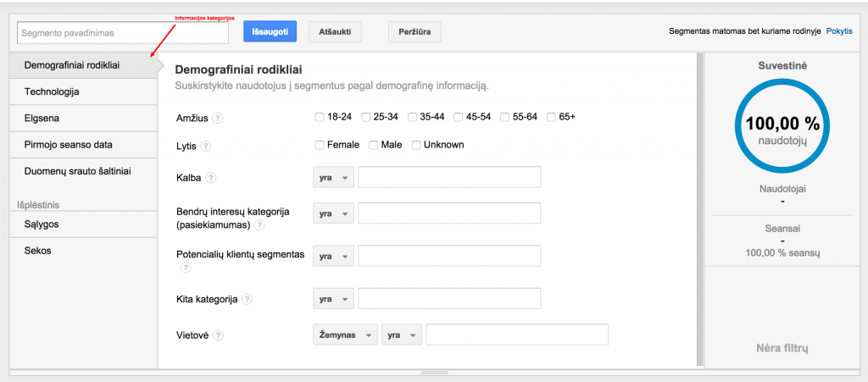Click help icon next to Amžius
Image resolution: width=868 pixels, height=382 pixels.
click(218, 118)
